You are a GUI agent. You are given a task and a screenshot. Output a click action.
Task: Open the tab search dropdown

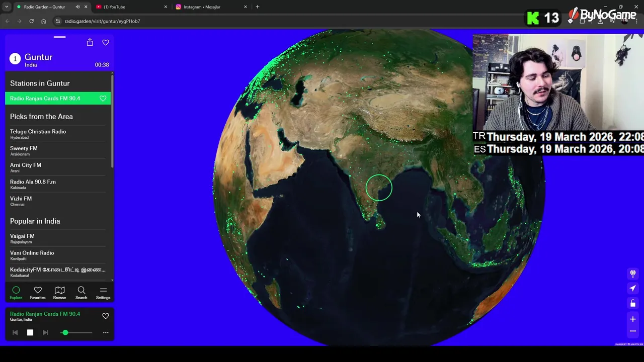coord(7,7)
